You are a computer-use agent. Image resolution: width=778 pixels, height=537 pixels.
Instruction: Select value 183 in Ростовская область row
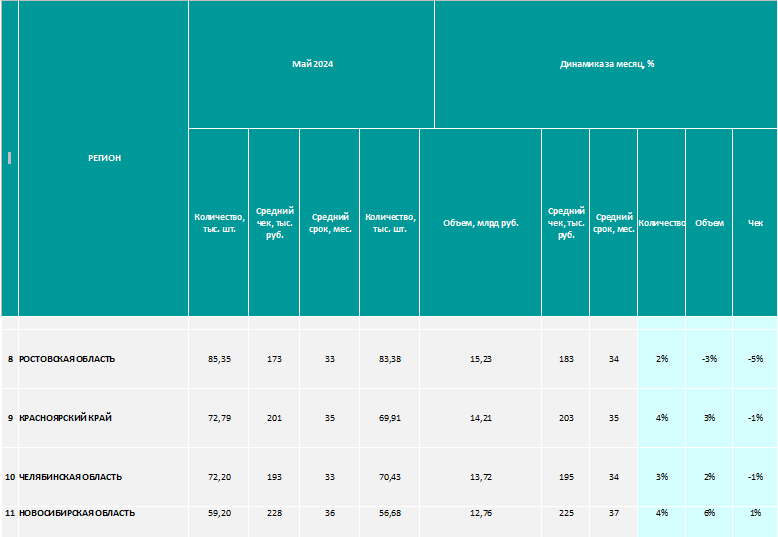(566, 359)
